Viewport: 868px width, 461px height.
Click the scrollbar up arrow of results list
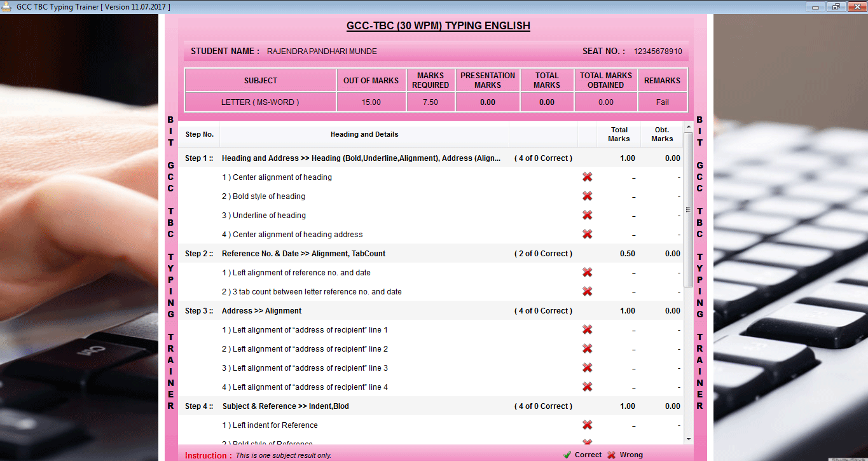(x=688, y=127)
